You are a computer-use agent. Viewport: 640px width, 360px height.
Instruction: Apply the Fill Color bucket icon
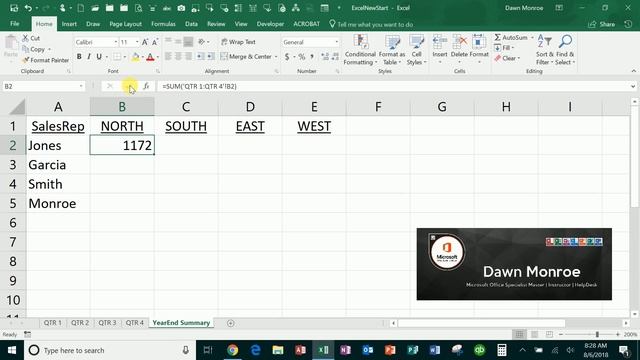pyautogui.click(x=136, y=57)
